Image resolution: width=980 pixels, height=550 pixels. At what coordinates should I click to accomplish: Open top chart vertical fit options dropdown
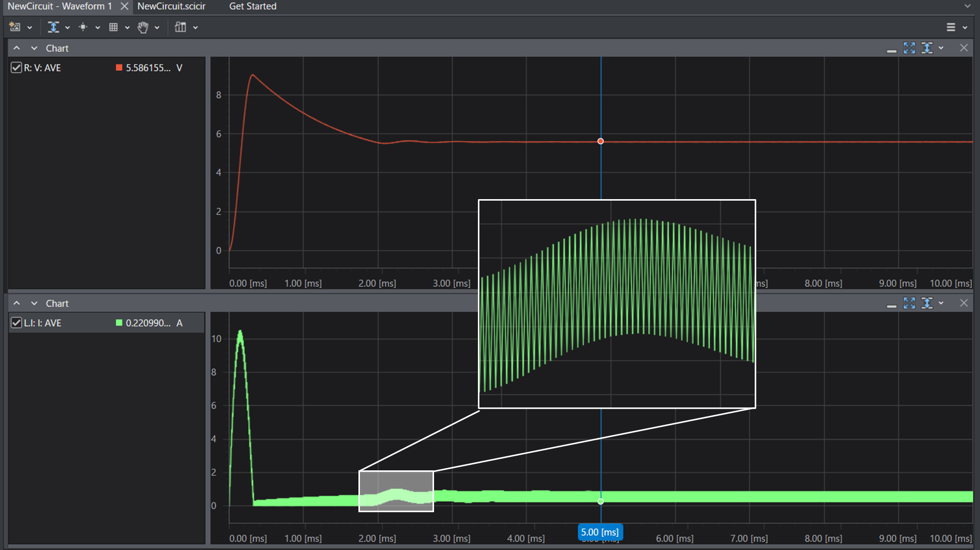coord(941,48)
